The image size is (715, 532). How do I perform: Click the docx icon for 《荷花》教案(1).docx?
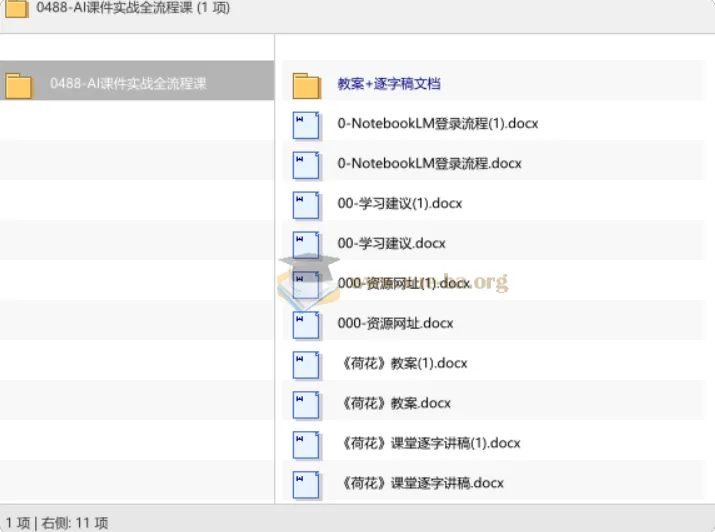pos(306,365)
